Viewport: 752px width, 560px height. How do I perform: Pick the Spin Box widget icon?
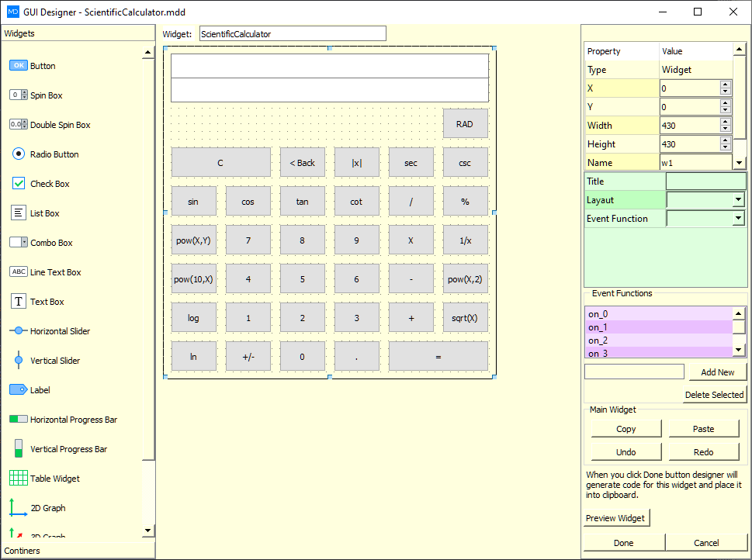pyautogui.click(x=19, y=95)
